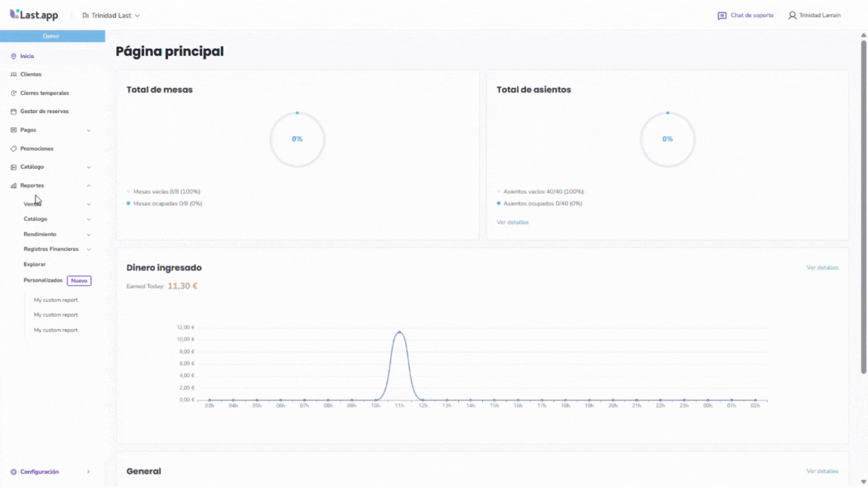Click Ver detalles under Total de asientos

[512, 223]
